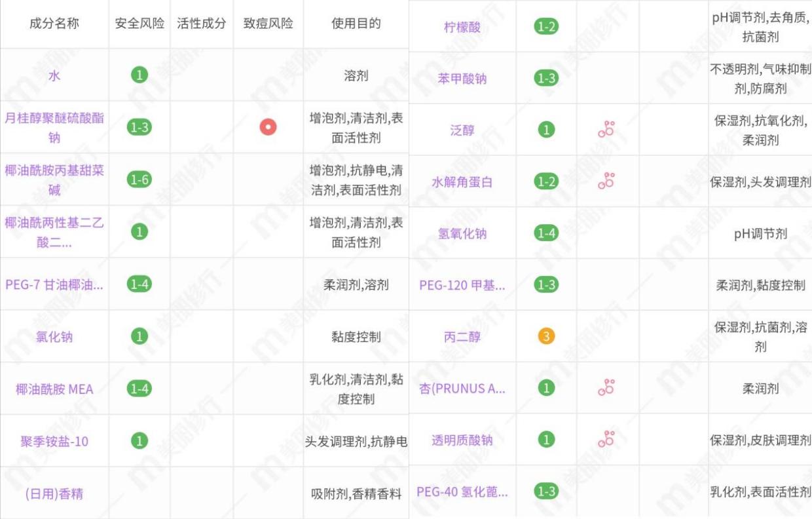Viewport: 812px width, 519px height.
Task: Click the green safety badge for 水
Action: (x=139, y=75)
